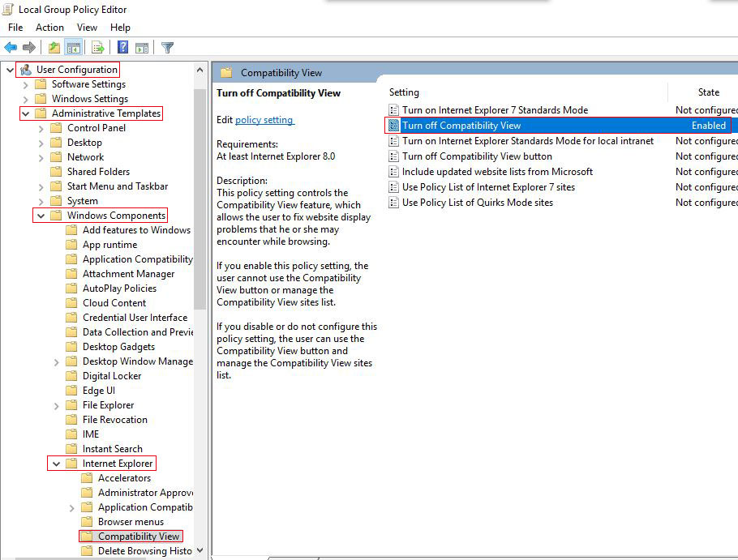Select the Cloud Content tree item
The image size is (738, 560).
114,303
